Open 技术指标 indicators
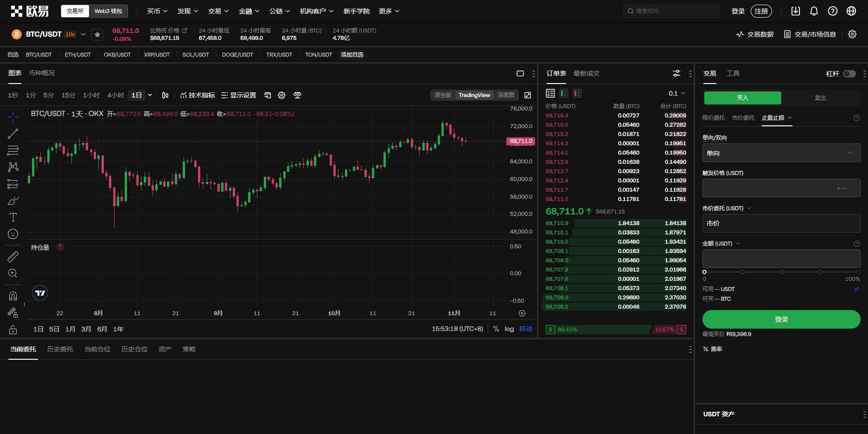This screenshot has width=868, height=434. point(198,95)
